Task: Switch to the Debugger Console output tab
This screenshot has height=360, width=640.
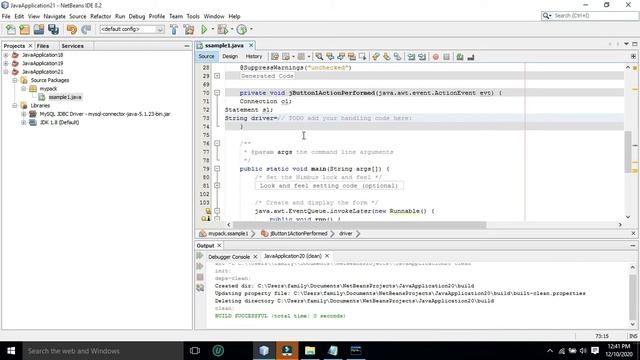Action: [229, 257]
